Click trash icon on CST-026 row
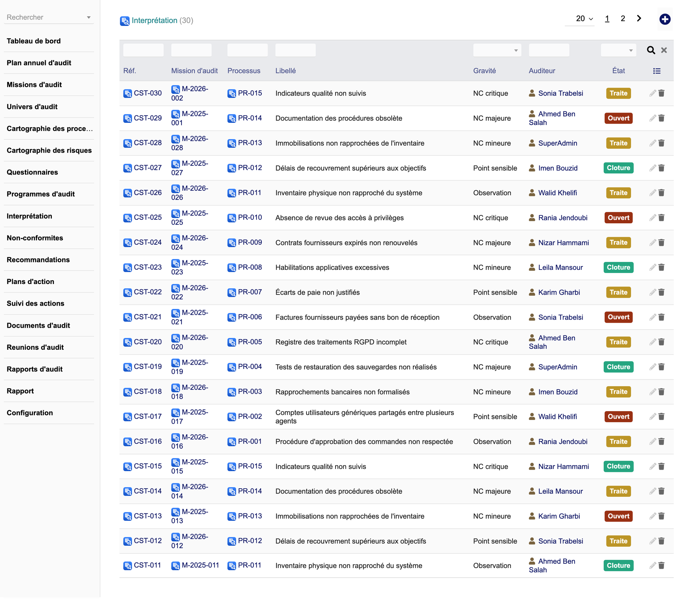Screen dimensions: 691x616 pos(661,193)
